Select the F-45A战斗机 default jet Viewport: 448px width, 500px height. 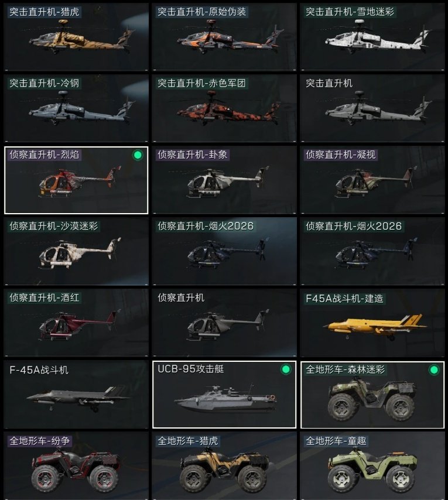pyautogui.click(x=76, y=395)
